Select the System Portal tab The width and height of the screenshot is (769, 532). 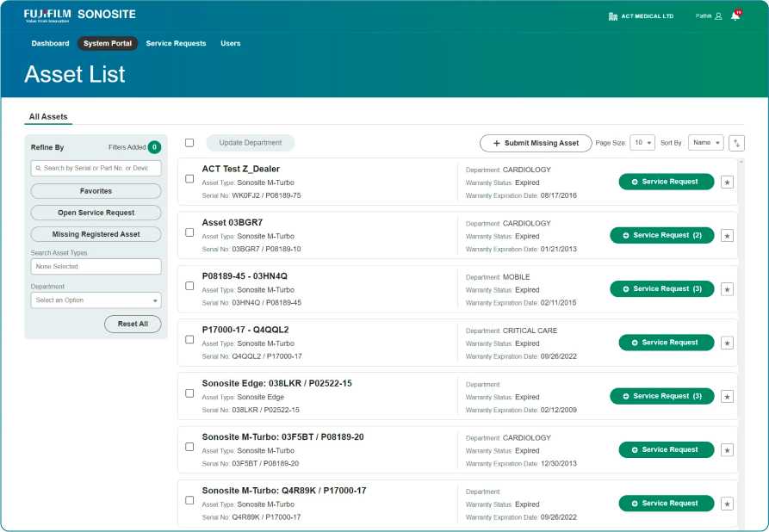click(x=108, y=43)
